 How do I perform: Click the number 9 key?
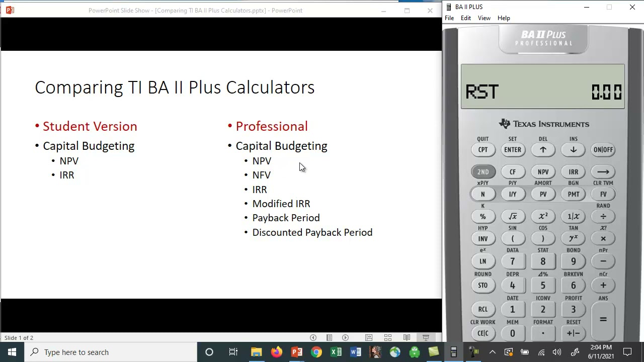573,261
